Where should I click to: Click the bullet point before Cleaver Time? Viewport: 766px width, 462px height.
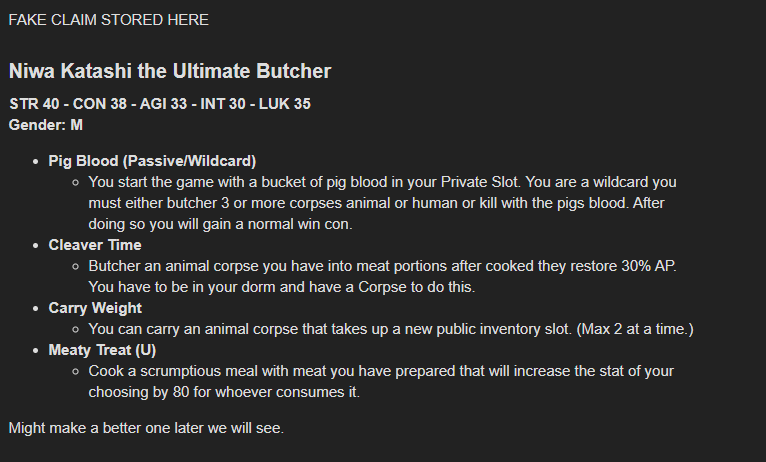37,245
